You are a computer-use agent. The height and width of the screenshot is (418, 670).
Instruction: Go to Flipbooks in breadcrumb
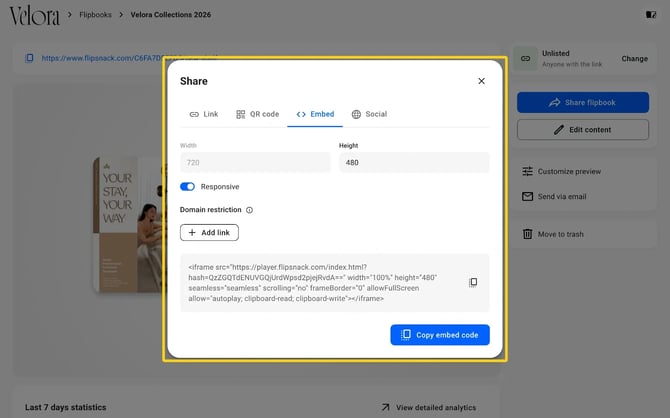95,15
